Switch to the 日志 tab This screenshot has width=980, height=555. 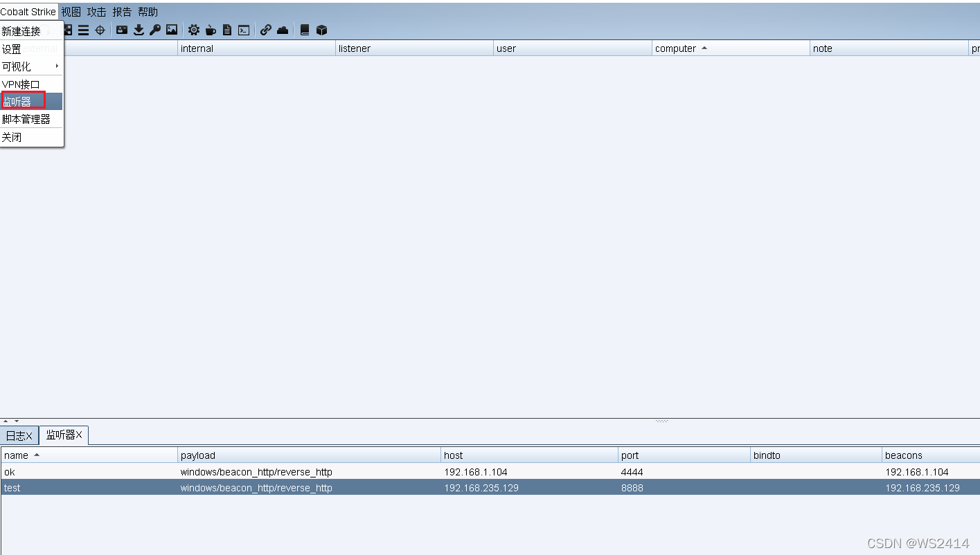click(x=19, y=436)
